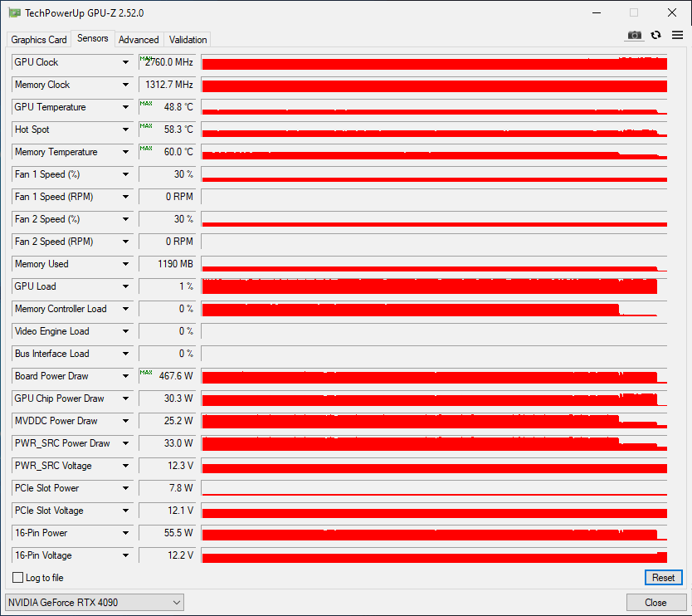The image size is (692, 616).
Task: Expand the 16-Pin Voltage dropdown
Action: pyautogui.click(x=126, y=555)
